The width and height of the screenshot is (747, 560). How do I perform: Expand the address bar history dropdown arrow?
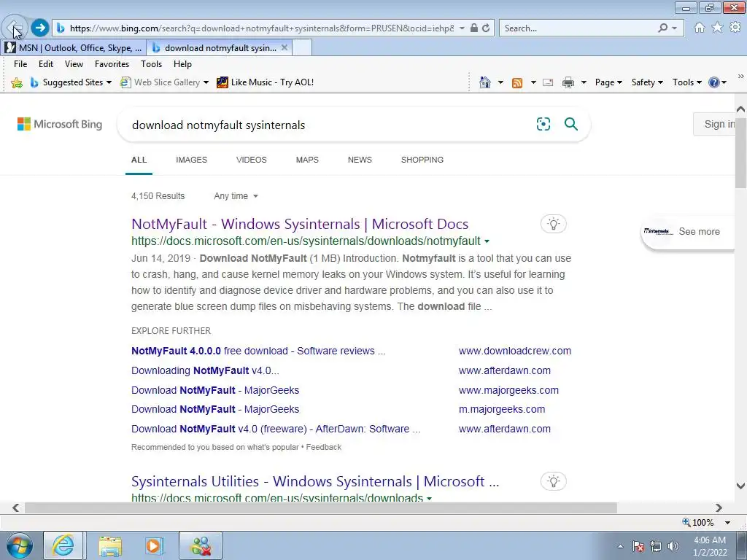462,28
